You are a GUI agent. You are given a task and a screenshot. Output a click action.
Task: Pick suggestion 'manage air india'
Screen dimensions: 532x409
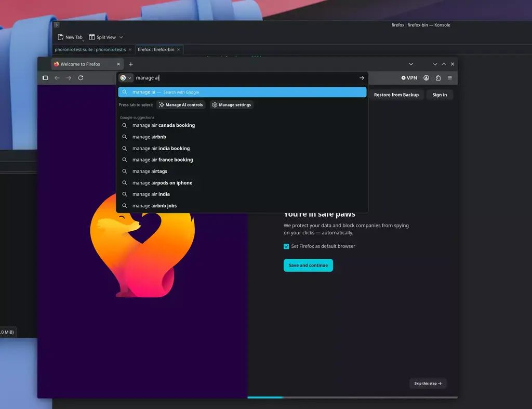(242, 194)
